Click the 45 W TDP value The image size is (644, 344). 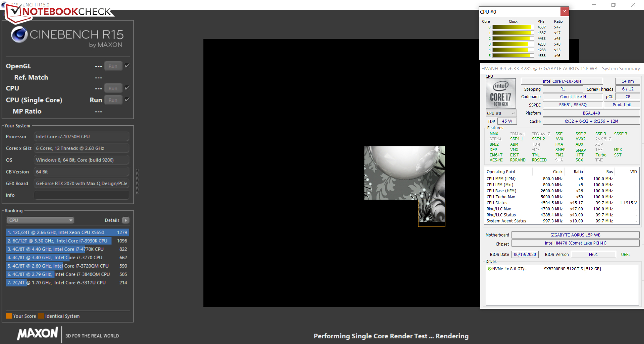pos(507,121)
